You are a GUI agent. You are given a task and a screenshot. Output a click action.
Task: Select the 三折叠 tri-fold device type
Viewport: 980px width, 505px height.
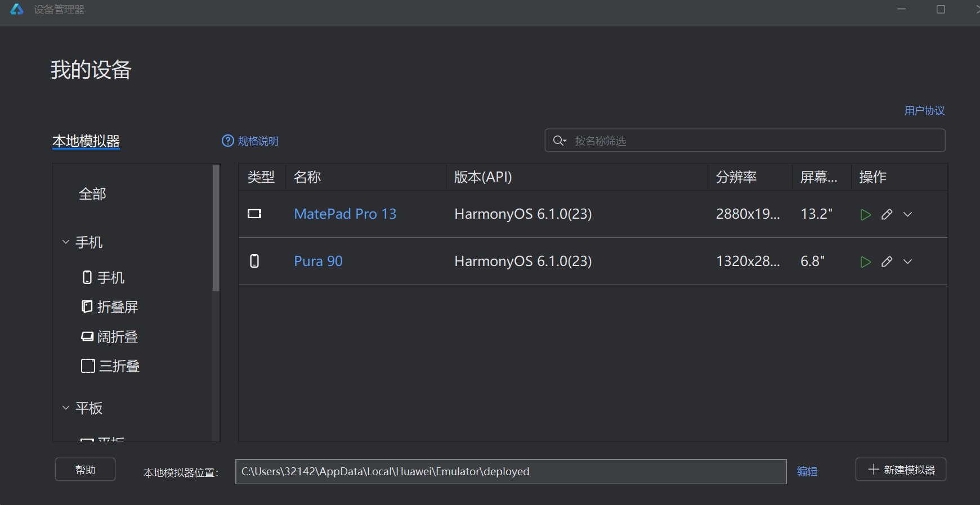[x=111, y=366]
